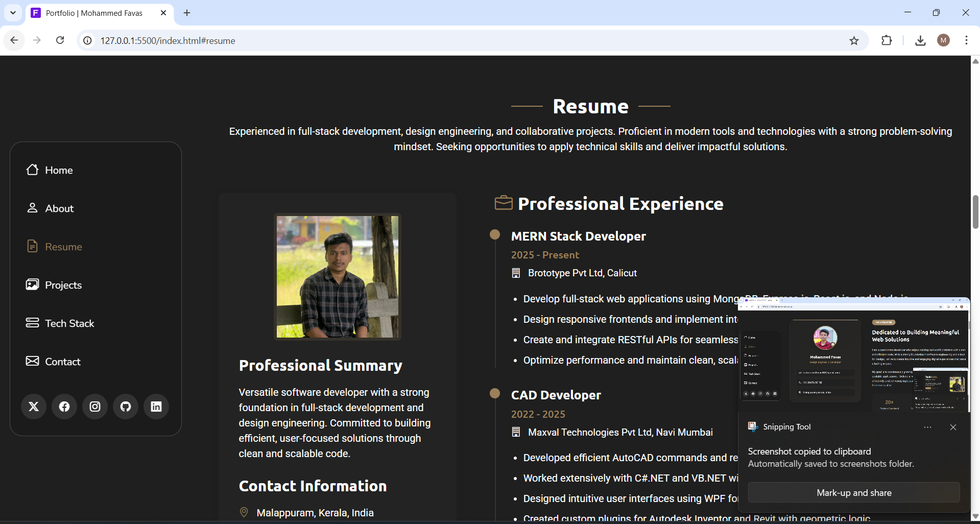
Task: Open the tab search dropdown arrow
Action: pyautogui.click(x=13, y=13)
